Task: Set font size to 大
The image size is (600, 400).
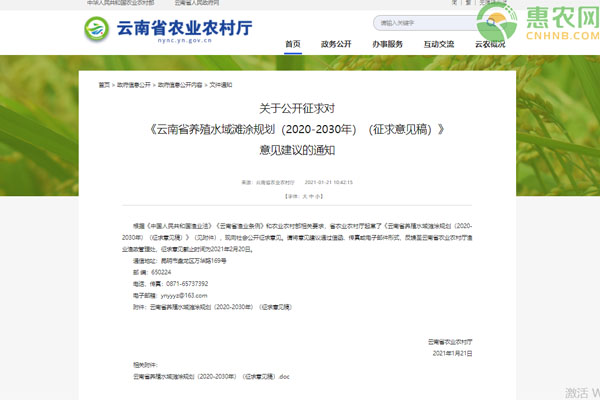Action: 305,196
